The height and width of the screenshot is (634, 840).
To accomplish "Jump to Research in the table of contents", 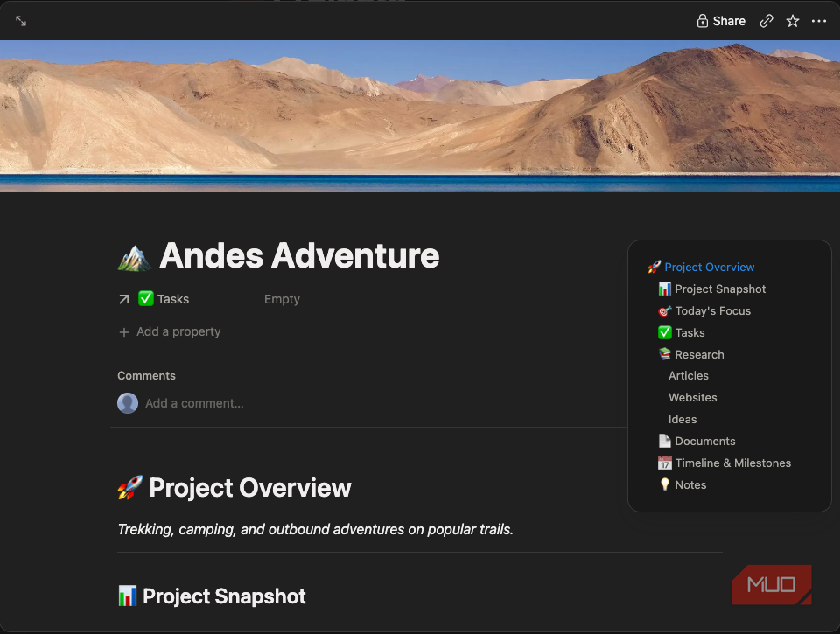I will (x=691, y=354).
